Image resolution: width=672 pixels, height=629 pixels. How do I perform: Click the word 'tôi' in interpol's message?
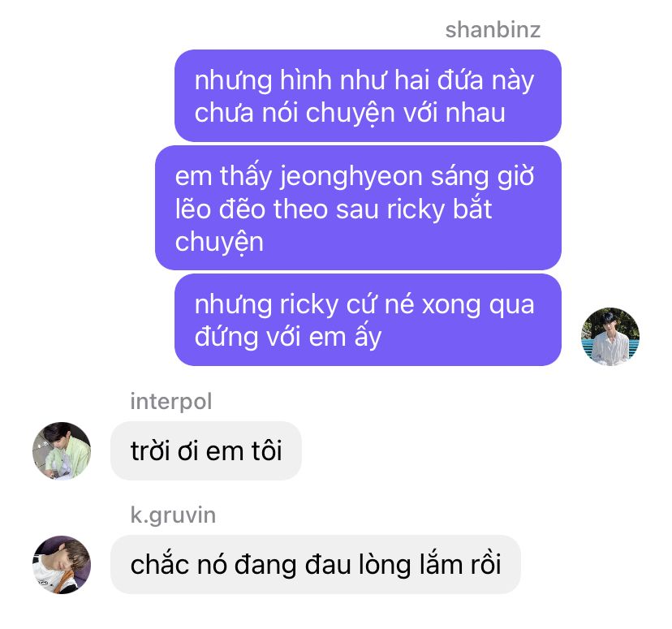click(266, 451)
